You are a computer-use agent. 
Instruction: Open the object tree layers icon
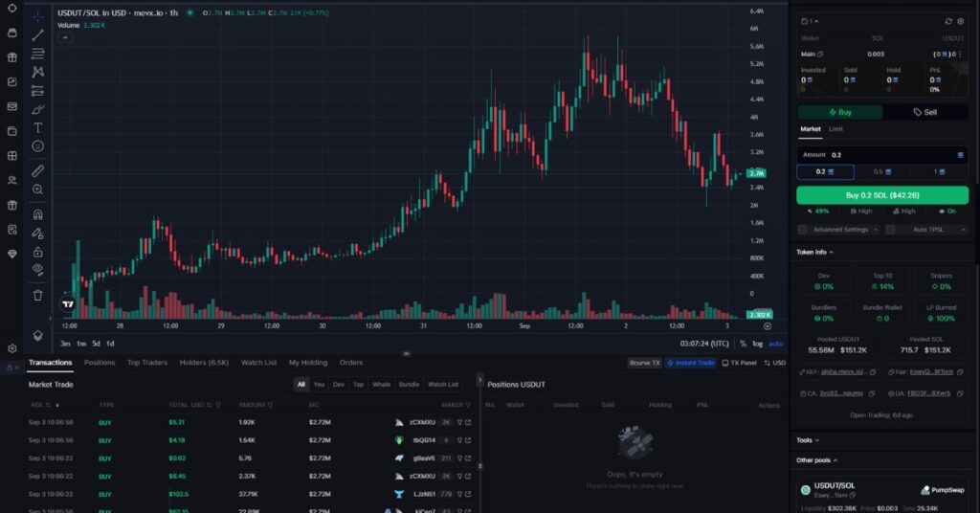(38, 336)
